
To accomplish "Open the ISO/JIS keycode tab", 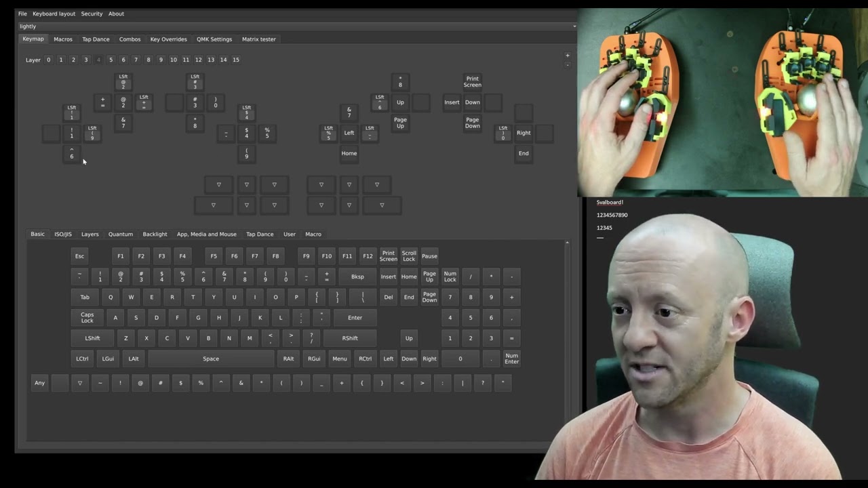I will (x=63, y=235).
